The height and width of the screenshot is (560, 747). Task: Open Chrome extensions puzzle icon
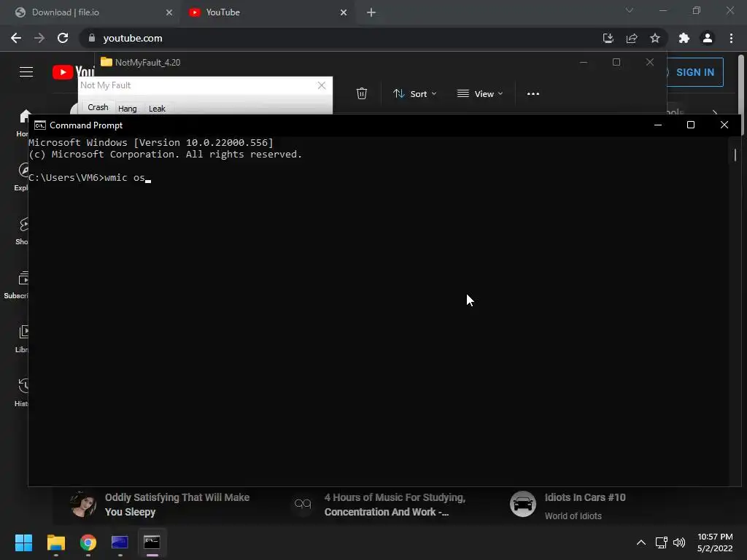pyautogui.click(x=684, y=38)
